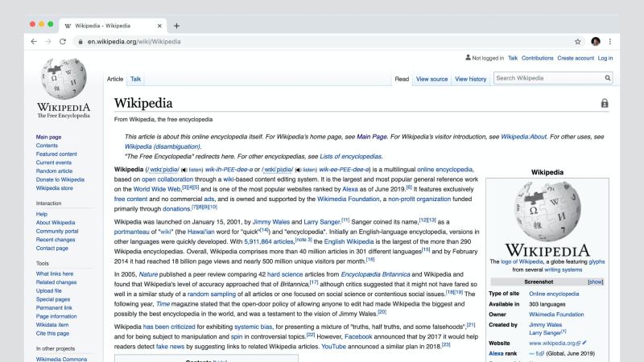Viewport: 644px width, 362px height.
Task: Click inside the Search Wikipedia field
Action: tap(547, 78)
